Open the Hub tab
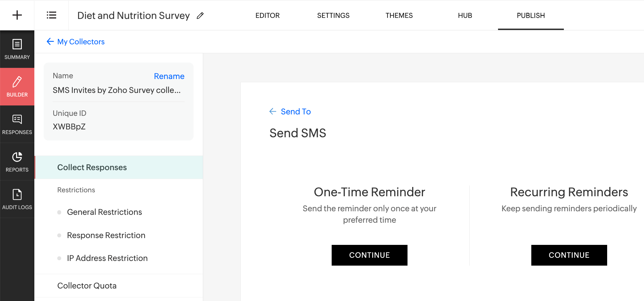This screenshot has width=644, height=301. pyautogui.click(x=465, y=15)
